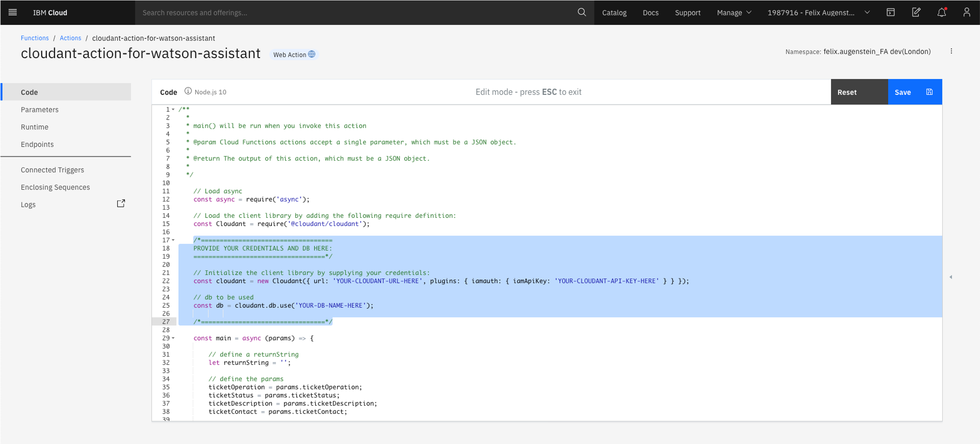The height and width of the screenshot is (444, 980).
Task: Click 'YOUR-CLOUDANT-URL-HERE' string in code
Action: point(377,281)
